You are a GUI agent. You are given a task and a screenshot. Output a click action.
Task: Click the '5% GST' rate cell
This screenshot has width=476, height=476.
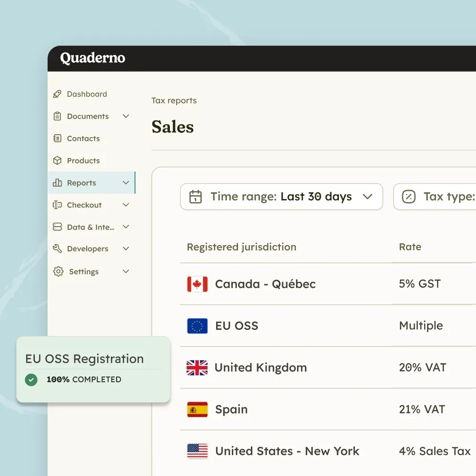pyautogui.click(x=420, y=284)
